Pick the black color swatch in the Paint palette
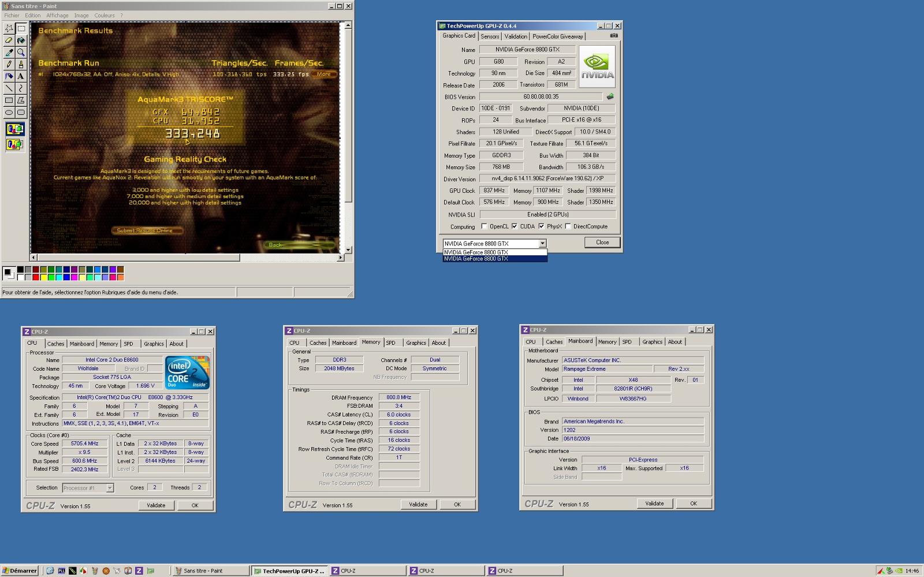The width and height of the screenshot is (924, 577). pos(20,270)
